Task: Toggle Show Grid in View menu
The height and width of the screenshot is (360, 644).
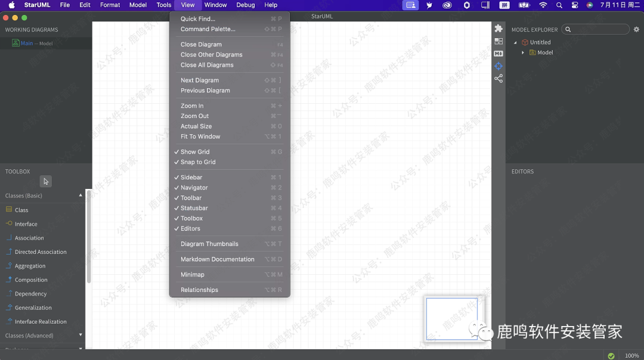Action: pos(195,152)
